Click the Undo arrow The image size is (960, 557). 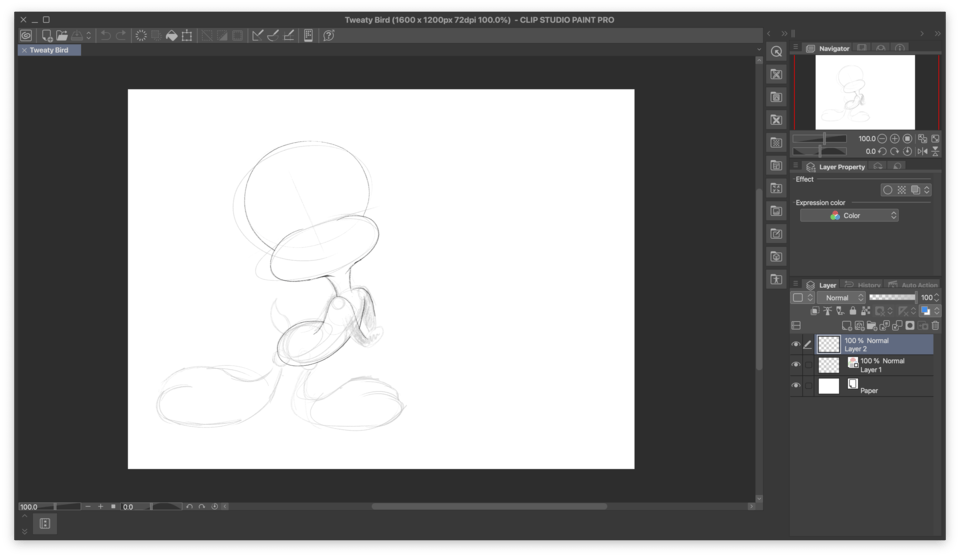(x=105, y=36)
